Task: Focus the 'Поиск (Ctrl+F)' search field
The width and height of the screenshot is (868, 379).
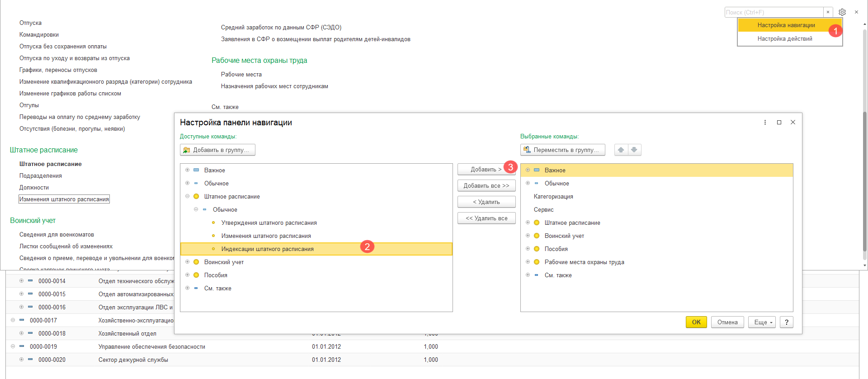Action: (774, 12)
